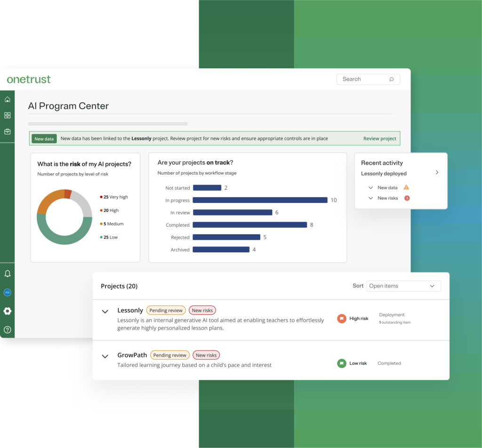The height and width of the screenshot is (448, 482).
Task: Click the 'Projects (20)' heading
Action: coord(119,286)
